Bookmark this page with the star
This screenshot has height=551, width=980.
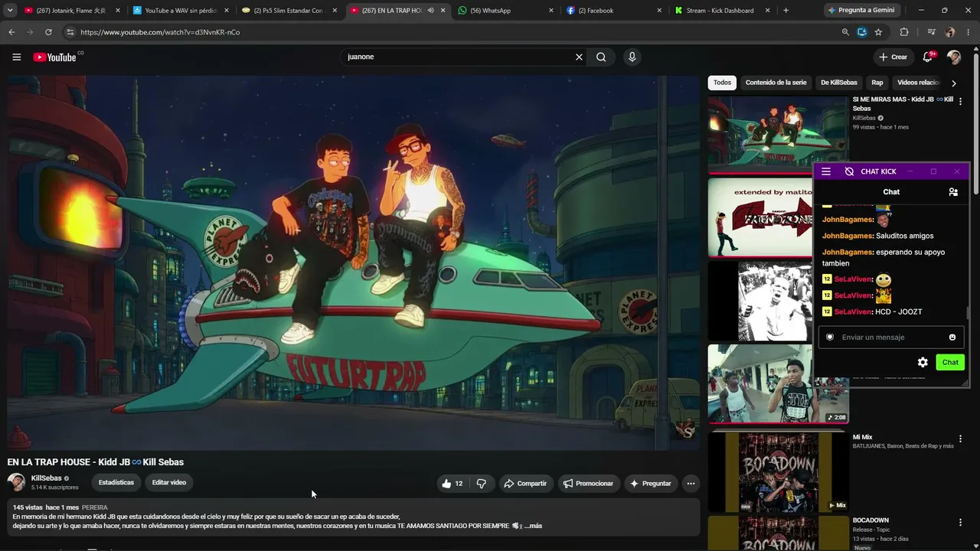coord(878,32)
